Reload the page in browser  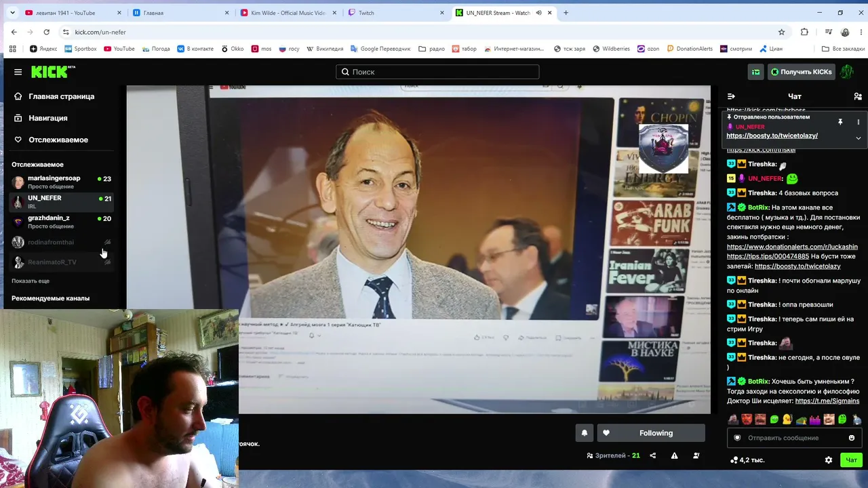coord(46,32)
